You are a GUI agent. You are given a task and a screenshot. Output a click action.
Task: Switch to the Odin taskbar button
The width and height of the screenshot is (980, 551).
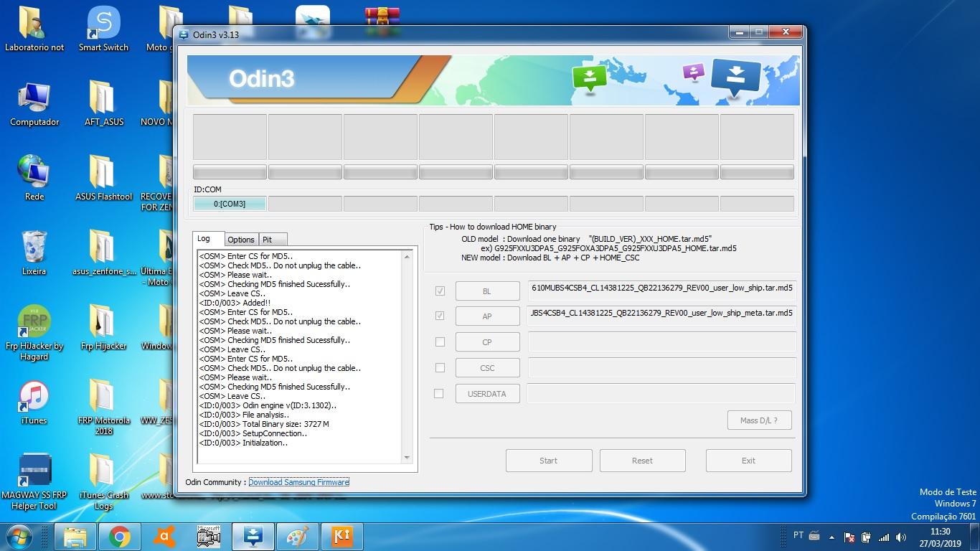pos(253,536)
